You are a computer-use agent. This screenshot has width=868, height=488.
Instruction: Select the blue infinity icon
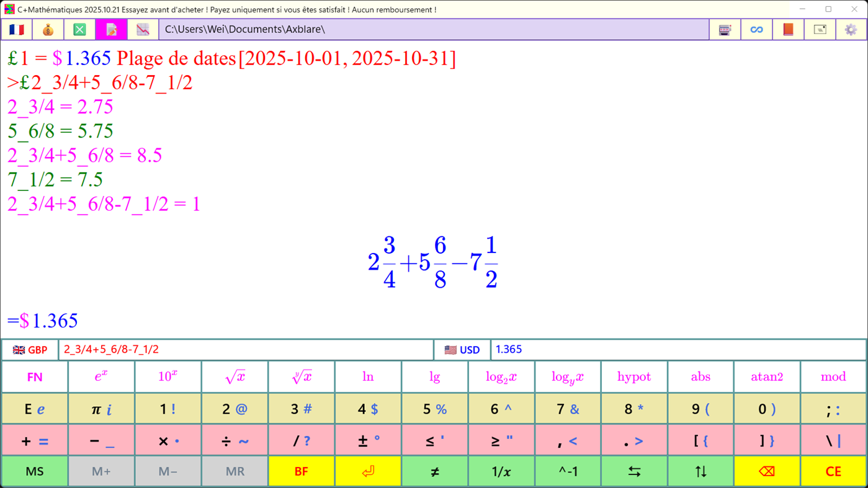point(756,29)
